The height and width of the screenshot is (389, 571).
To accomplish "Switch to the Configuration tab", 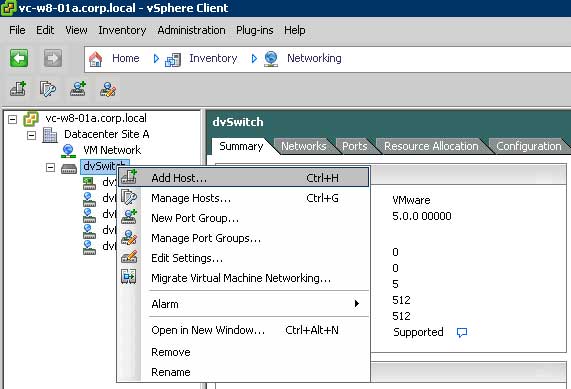I will pyautogui.click(x=528, y=146).
